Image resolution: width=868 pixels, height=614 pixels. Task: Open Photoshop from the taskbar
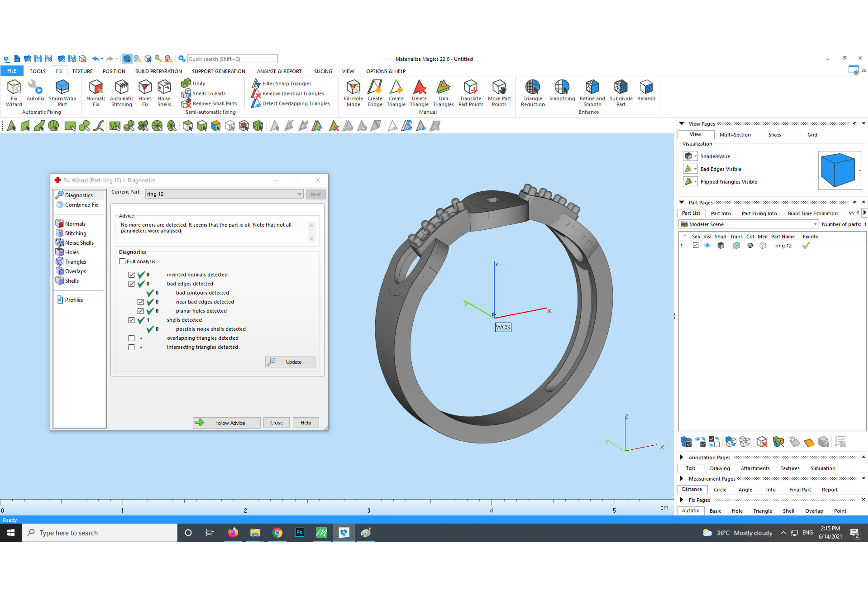(x=299, y=533)
